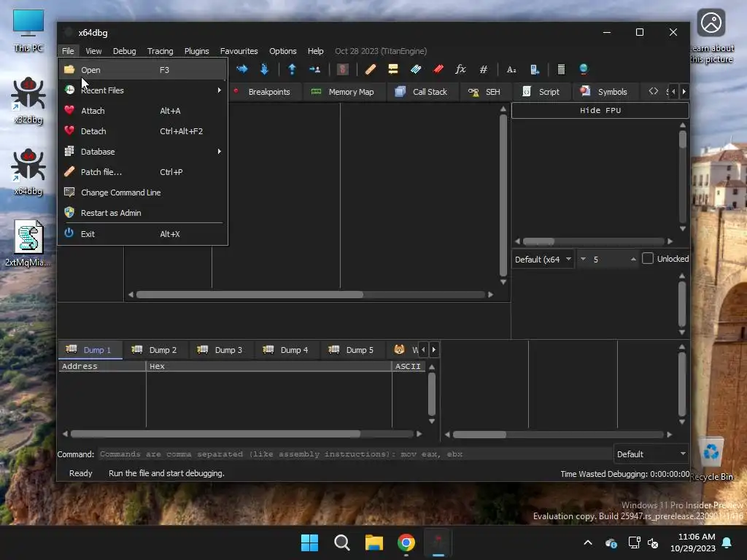Screen dimensions: 747x560
Task: Open the Strings 'A' icon in toolbar
Action: [511, 69]
